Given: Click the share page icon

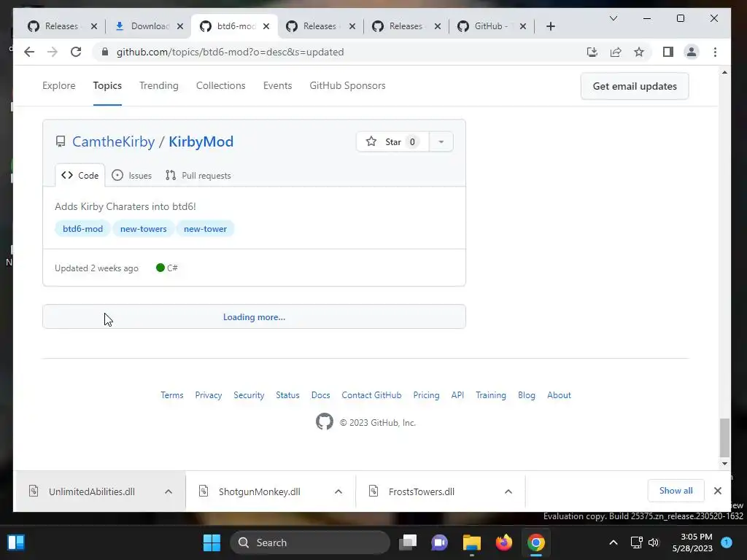Looking at the screenshot, I should pos(616,52).
